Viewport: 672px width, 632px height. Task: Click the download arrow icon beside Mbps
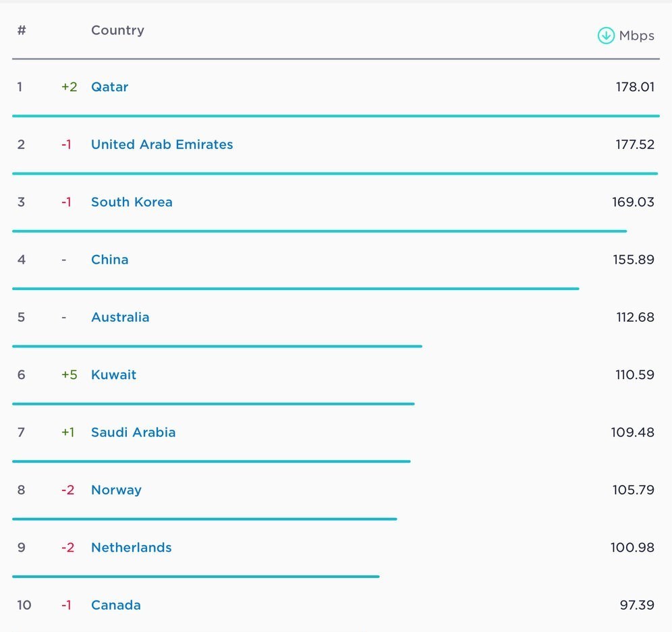click(x=606, y=36)
